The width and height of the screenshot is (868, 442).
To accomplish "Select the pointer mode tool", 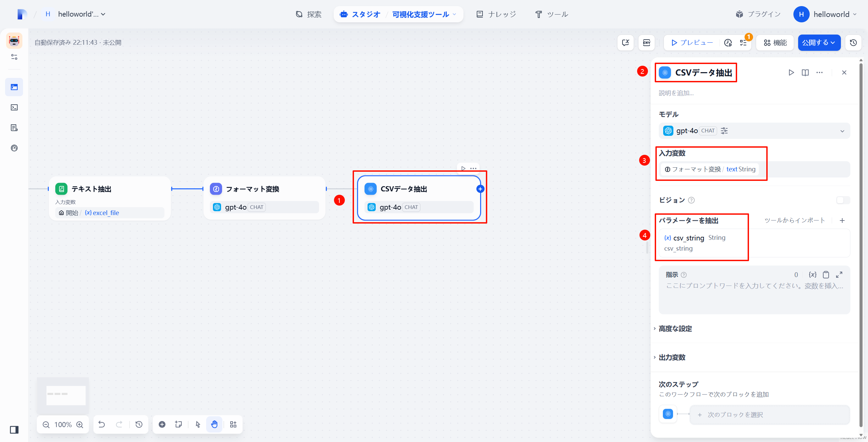I will (x=198, y=424).
